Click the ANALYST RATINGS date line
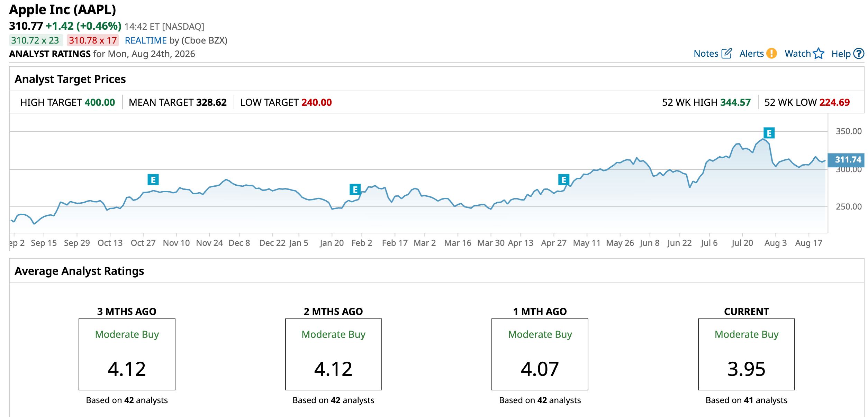The height and width of the screenshot is (417, 868). click(x=102, y=54)
